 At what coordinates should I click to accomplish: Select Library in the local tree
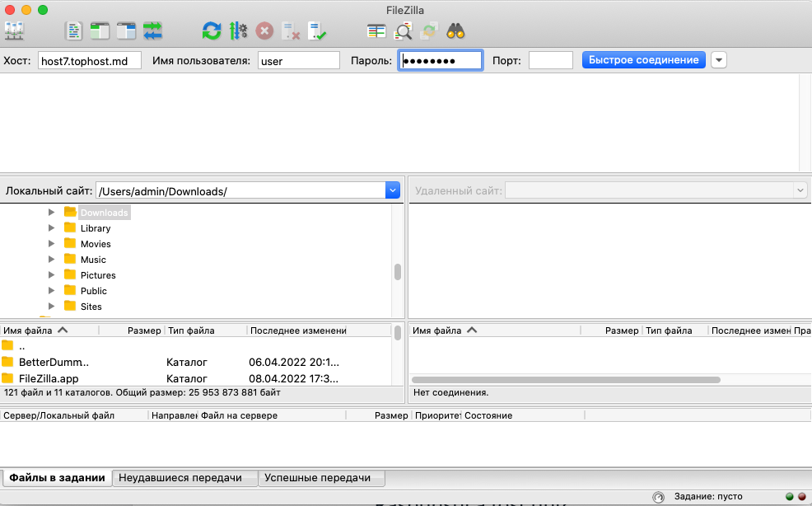(x=96, y=228)
